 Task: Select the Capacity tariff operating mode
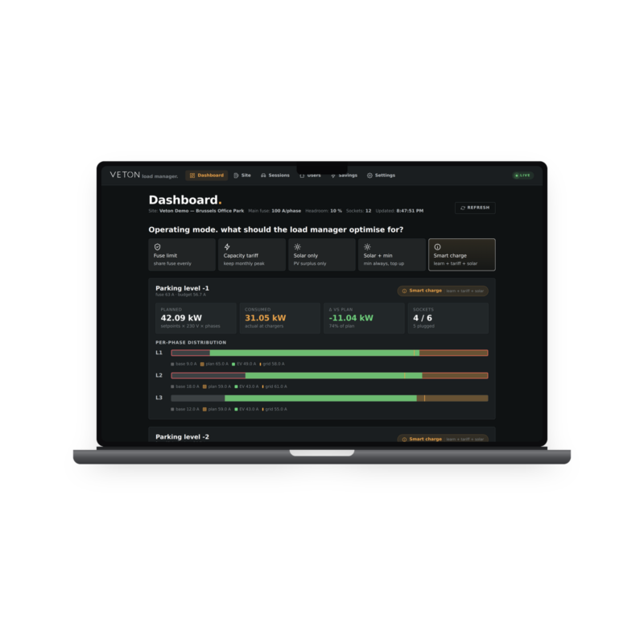(252, 254)
